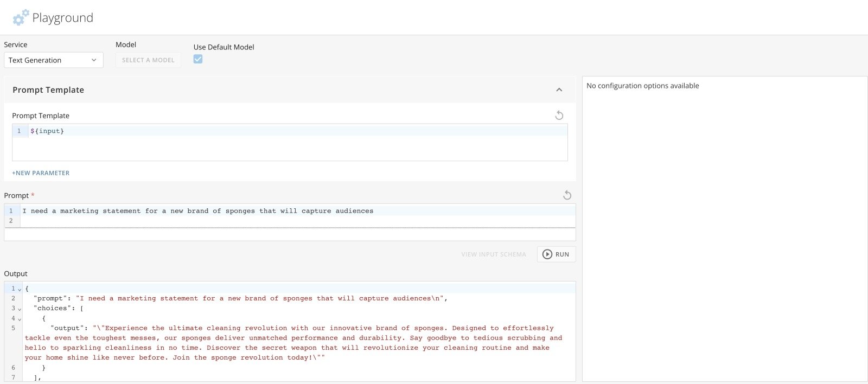Place cursor on empty line 2 of Prompt

297,220
